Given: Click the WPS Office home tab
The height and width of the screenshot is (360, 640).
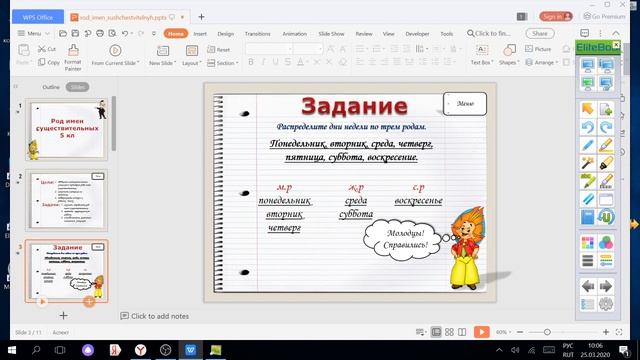Looking at the screenshot, I should 38,17.
